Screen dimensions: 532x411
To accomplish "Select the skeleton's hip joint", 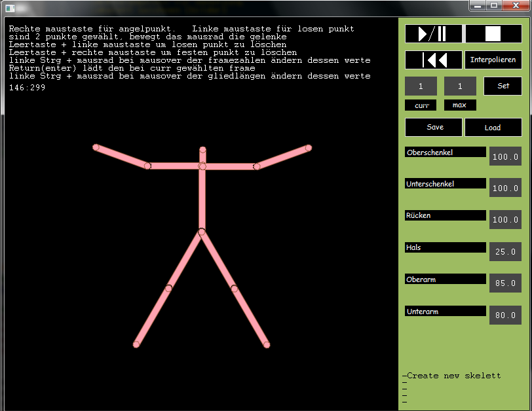I will click(201, 232).
